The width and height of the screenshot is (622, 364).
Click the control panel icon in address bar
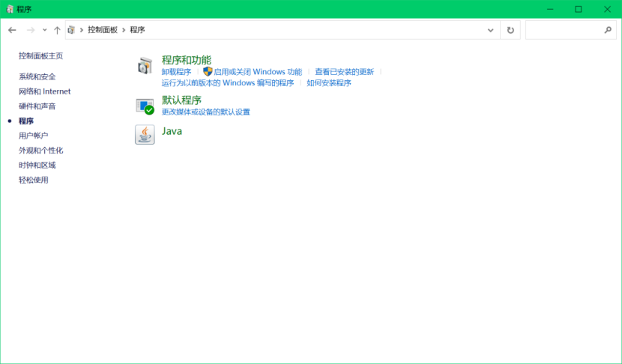[71, 30]
